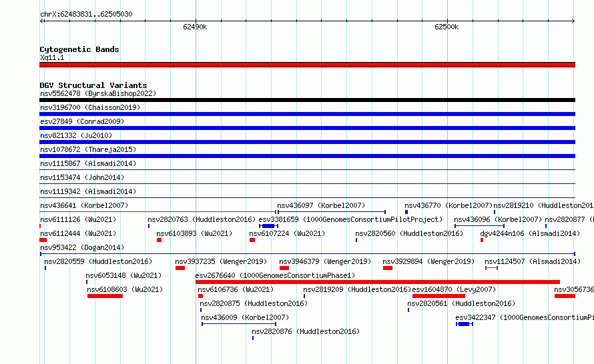Click nsv6112444 (Wu2021) label
Viewport: 594px width, 364px height.
click(78, 233)
